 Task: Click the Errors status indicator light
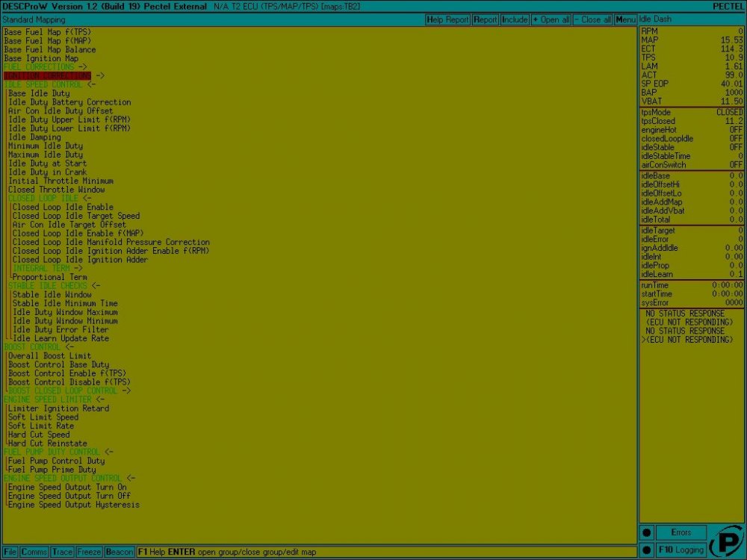tap(647, 532)
